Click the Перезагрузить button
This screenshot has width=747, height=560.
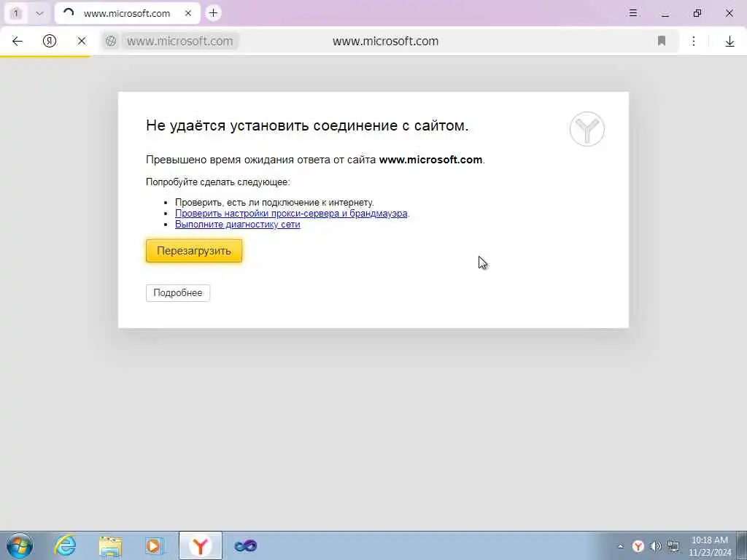(194, 251)
